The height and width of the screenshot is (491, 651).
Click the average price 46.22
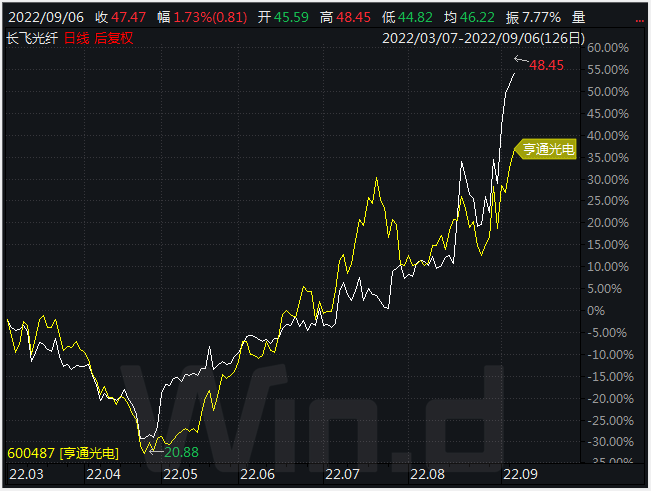[x=477, y=17]
